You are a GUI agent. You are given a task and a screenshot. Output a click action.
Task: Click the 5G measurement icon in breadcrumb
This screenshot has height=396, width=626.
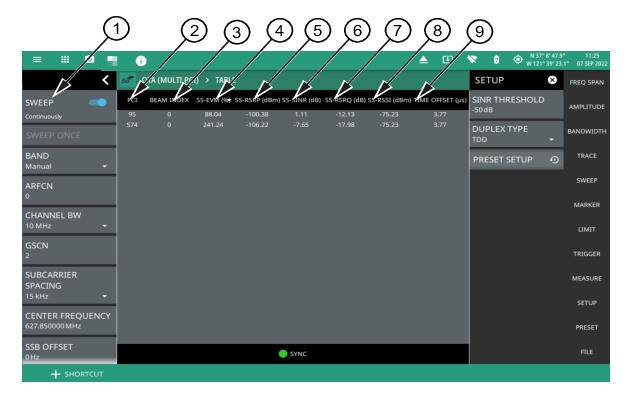[x=128, y=80]
